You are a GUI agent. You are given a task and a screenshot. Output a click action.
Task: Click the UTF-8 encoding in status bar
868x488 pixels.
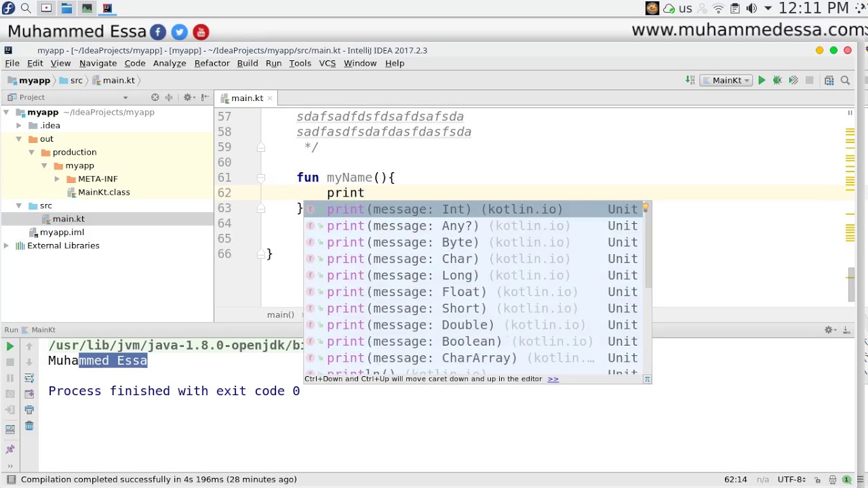click(791, 480)
